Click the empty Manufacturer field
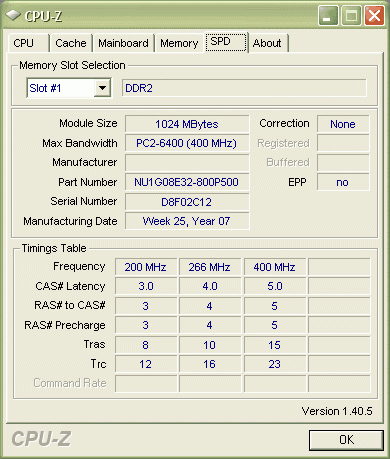The image size is (390, 459). (187, 163)
